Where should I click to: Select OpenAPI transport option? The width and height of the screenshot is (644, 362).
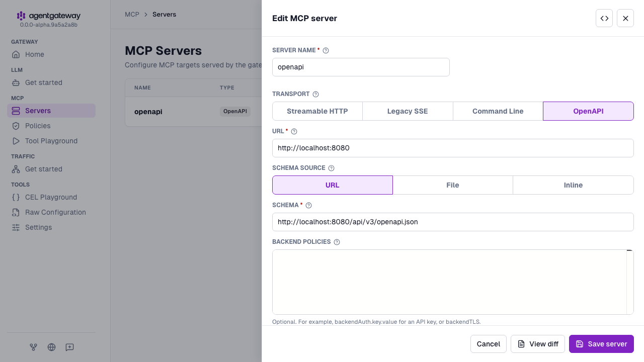tap(588, 111)
